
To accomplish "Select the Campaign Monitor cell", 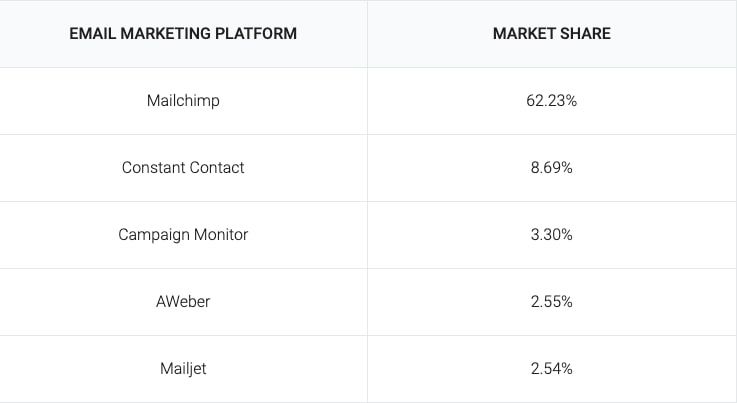I will click(183, 235).
